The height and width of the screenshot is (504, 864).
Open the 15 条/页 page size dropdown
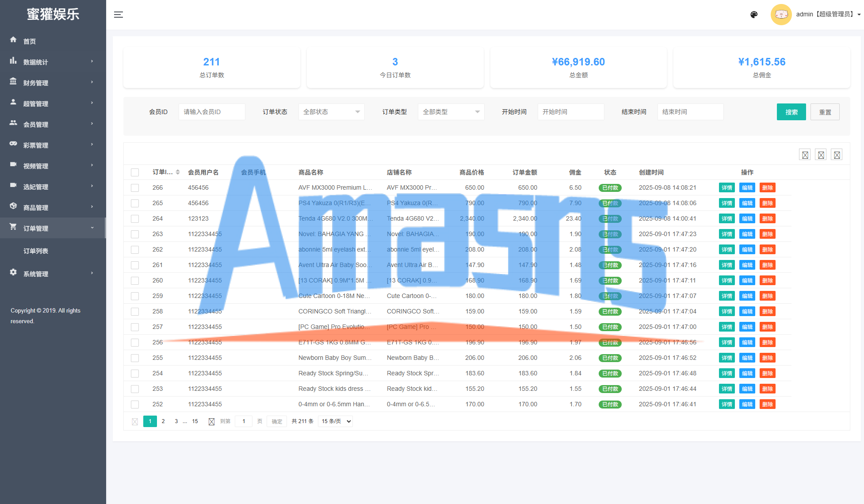(336, 421)
